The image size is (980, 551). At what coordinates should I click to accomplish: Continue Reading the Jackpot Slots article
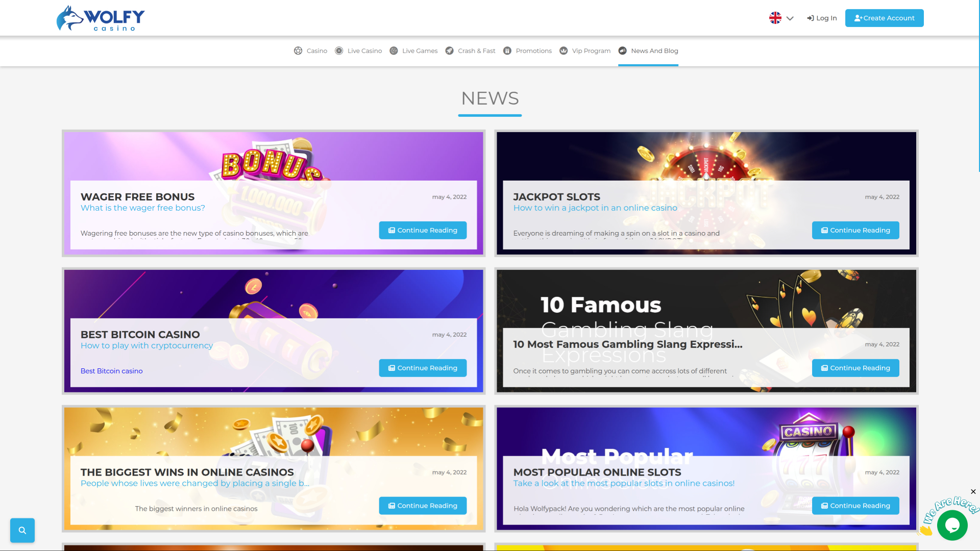pos(855,230)
